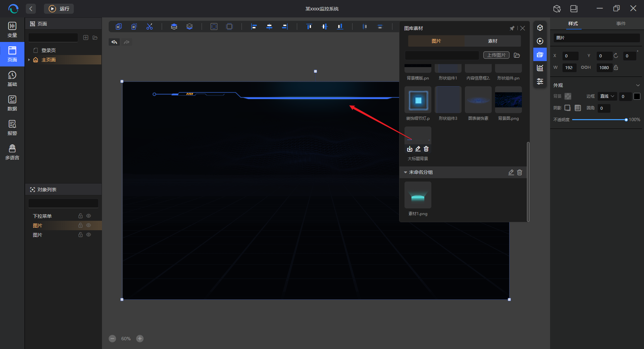Open the sliders controls components panel
Image resolution: width=644 pixels, height=349 pixels.
540,81
